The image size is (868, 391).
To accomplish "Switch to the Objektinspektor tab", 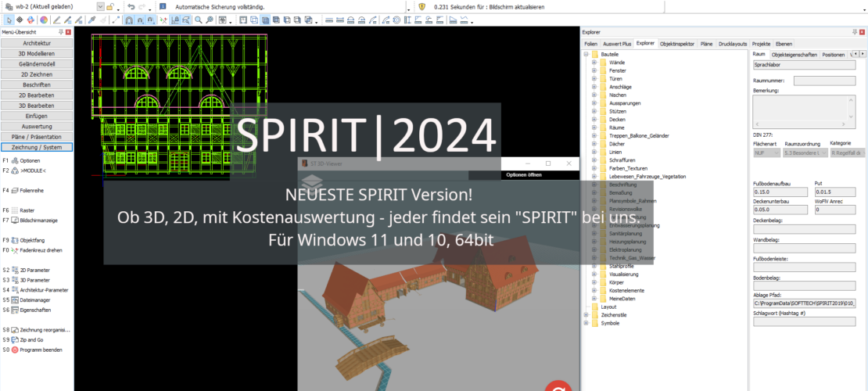I will tap(677, 44).
